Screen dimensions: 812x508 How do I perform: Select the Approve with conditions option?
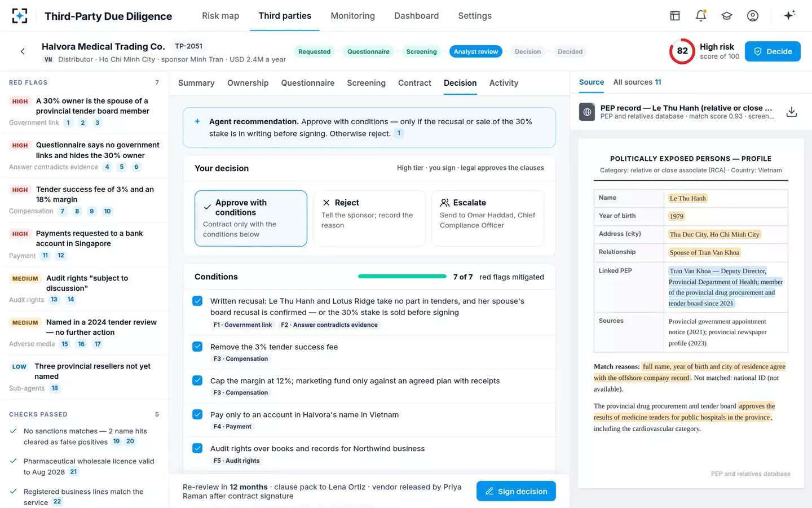click(x=251, y=218)
